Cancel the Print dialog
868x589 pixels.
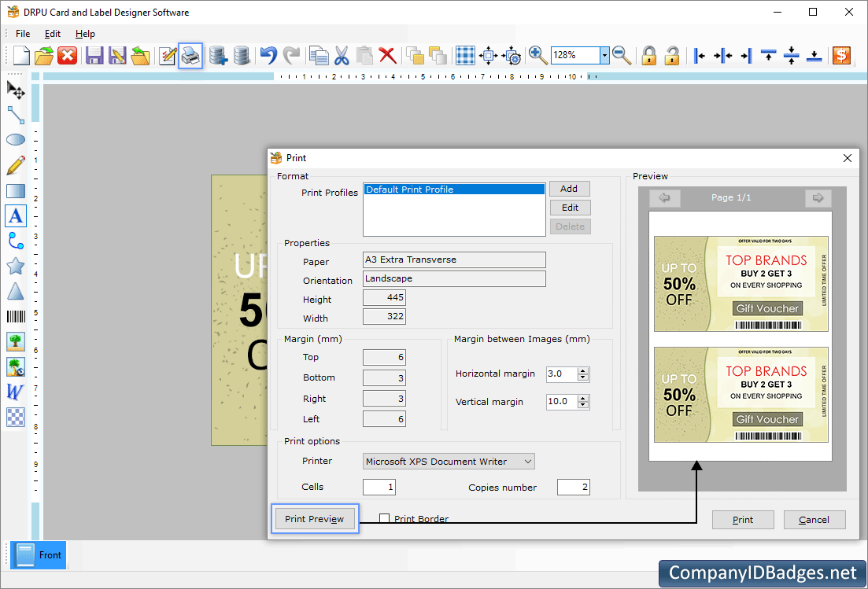(814, 520)
